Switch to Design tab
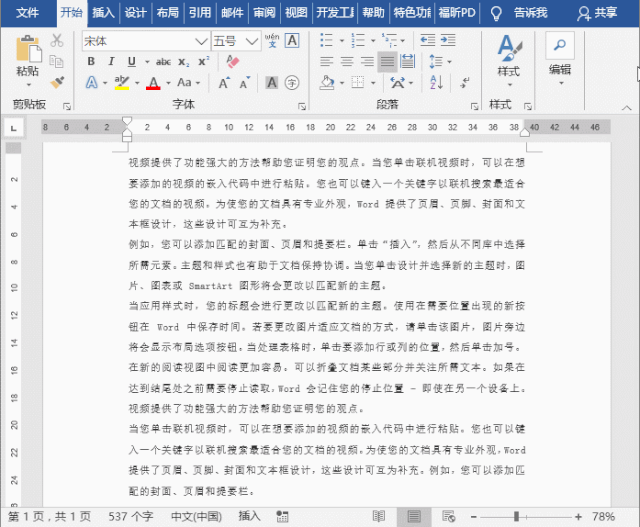This screenshot has width=640, height=527. pos(136,13)
